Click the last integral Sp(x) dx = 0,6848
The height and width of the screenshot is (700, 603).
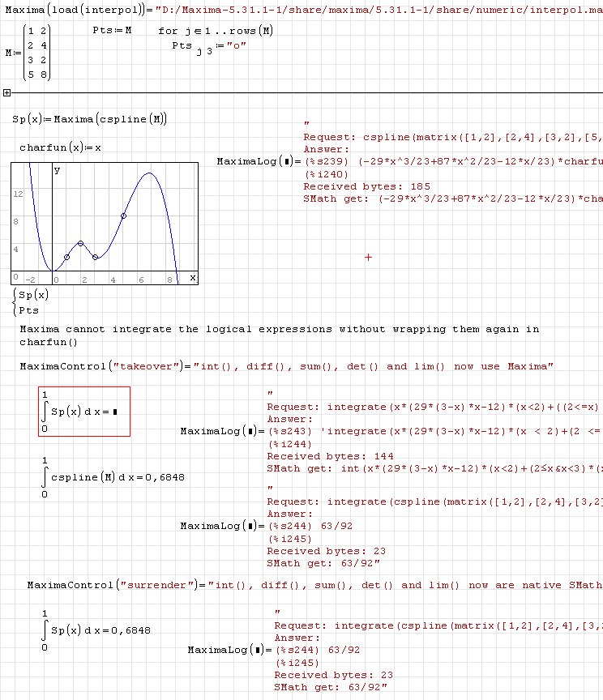96,630
